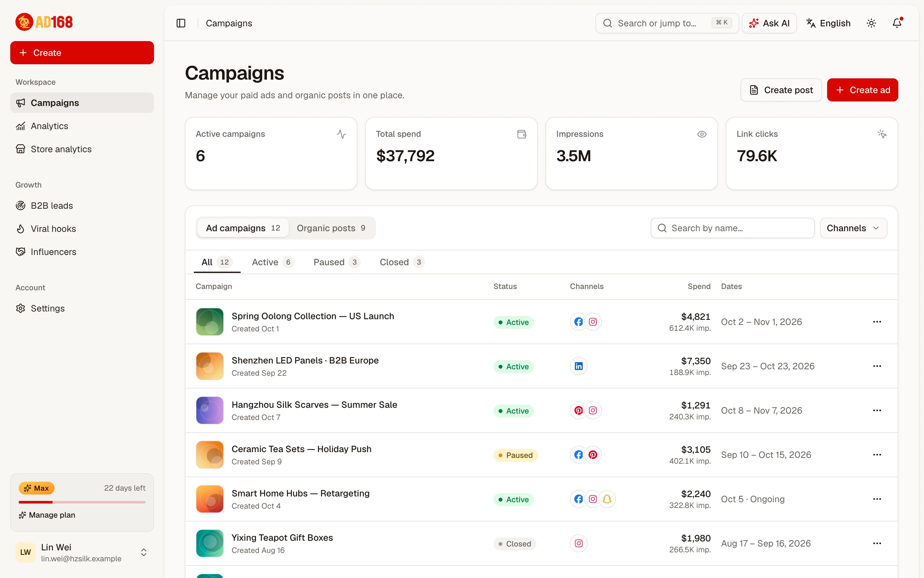Viewport: 924px width, 578px height.
Task: Click the Impressions eye icon
Action: coord(702,134)
